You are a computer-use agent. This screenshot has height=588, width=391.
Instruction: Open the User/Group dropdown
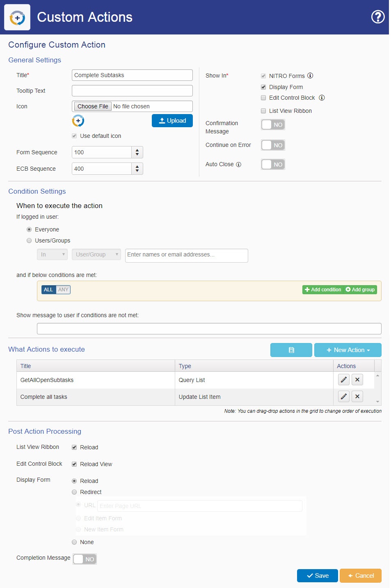tap(96, 254)
